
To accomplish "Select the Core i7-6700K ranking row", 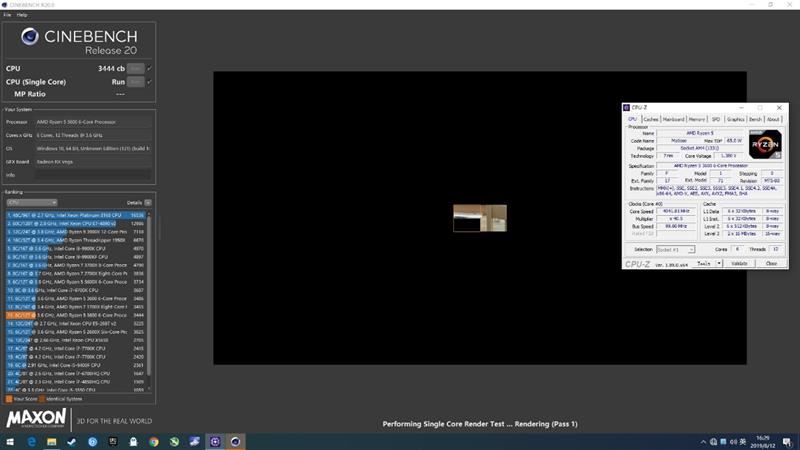I will tap(76, 290).
